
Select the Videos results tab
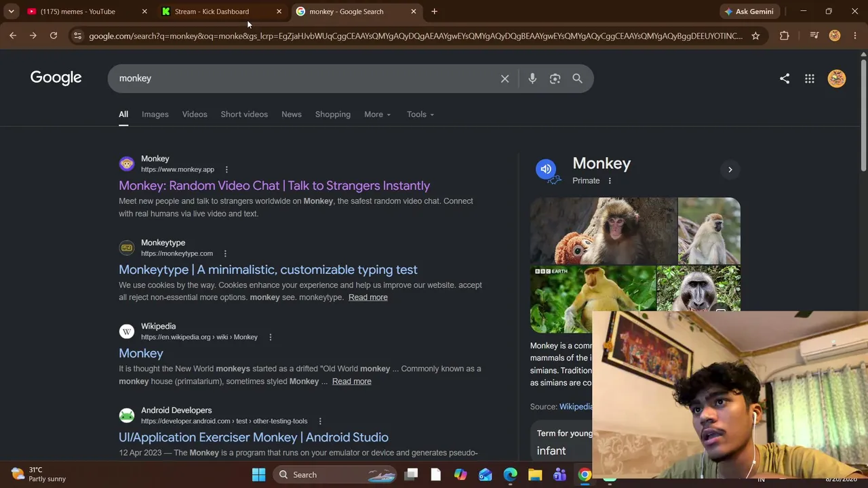point(195,115)
